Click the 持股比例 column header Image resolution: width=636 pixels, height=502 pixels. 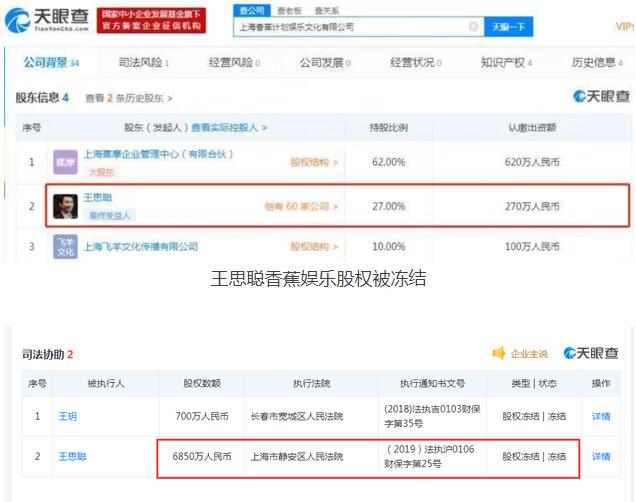click(389, 128)
